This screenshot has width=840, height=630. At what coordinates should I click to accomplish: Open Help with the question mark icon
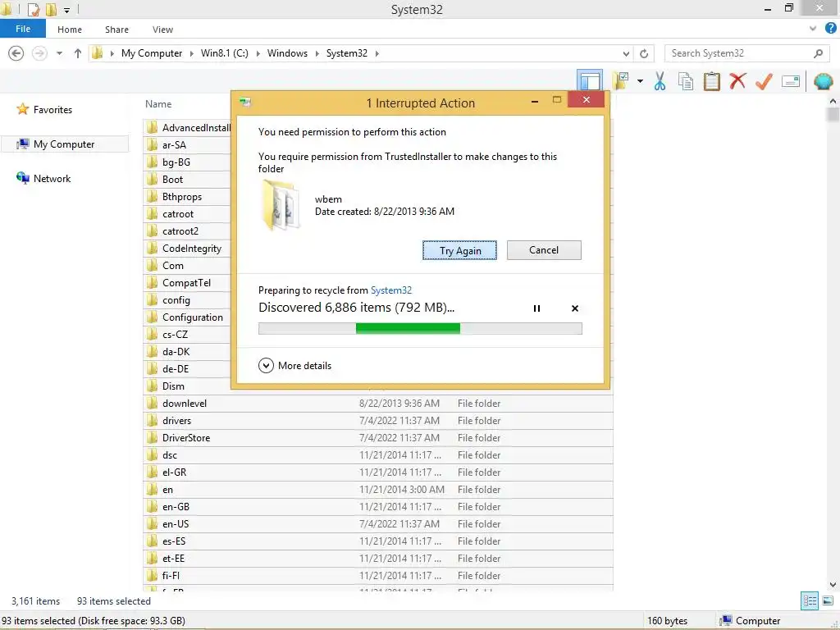(x=831, y=29)
